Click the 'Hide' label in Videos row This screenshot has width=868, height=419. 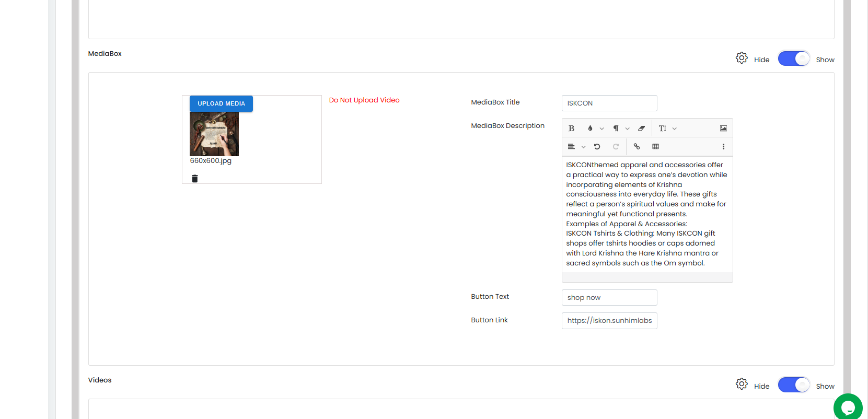pos(762,387)
